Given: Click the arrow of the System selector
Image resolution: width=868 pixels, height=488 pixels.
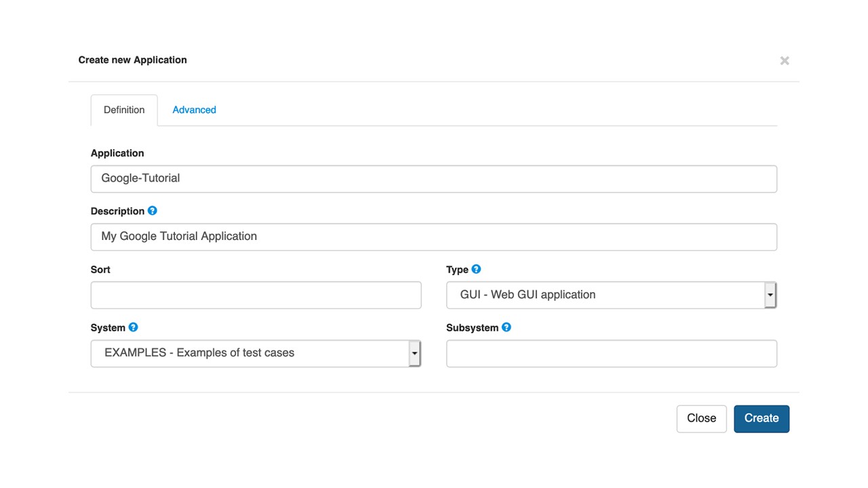Looking at the screenshot, I should pyautogui.click(x=414, y=353).
